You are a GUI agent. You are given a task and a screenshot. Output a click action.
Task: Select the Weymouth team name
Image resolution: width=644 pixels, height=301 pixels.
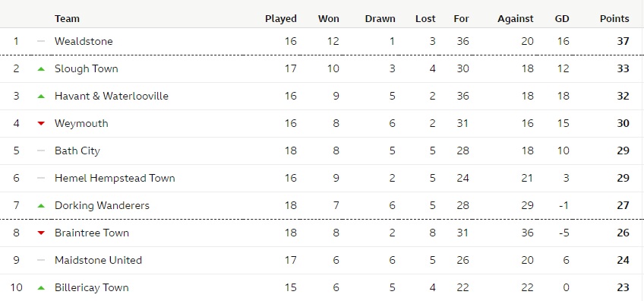click(x=81, y=123)
